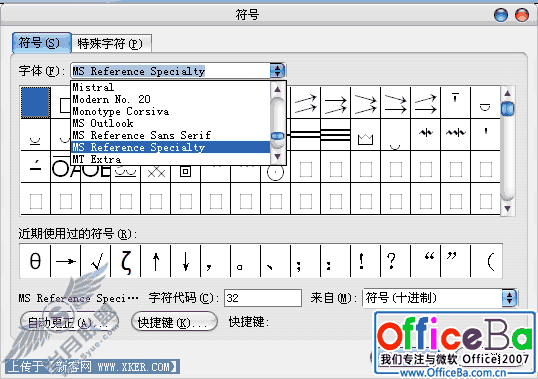Click the symbol grid scrollbar thumb

(507, 109)
